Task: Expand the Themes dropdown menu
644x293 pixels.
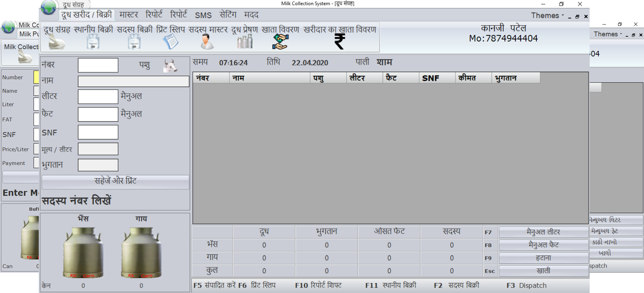Action: click(x=547, y=16)
